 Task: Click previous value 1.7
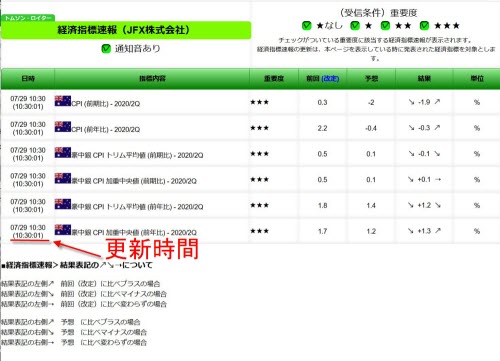322,231
